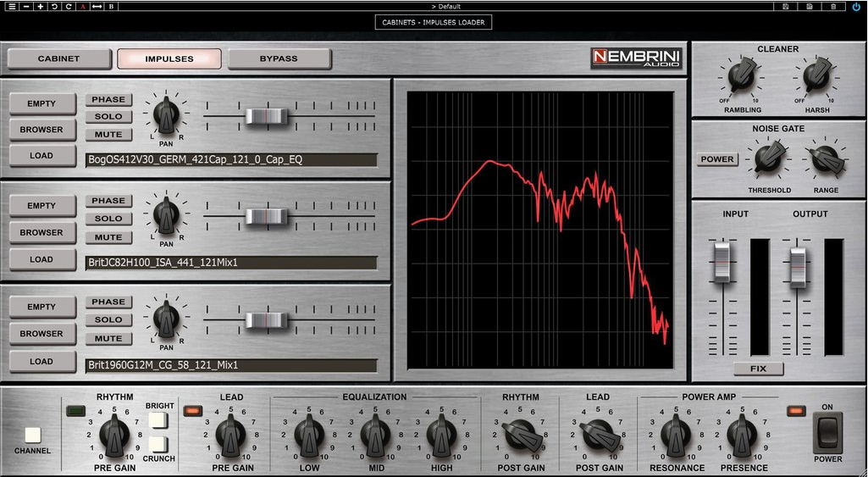868x477 pixels.
Task: Click the Resonance power amp knob
Action: [676, 435]
